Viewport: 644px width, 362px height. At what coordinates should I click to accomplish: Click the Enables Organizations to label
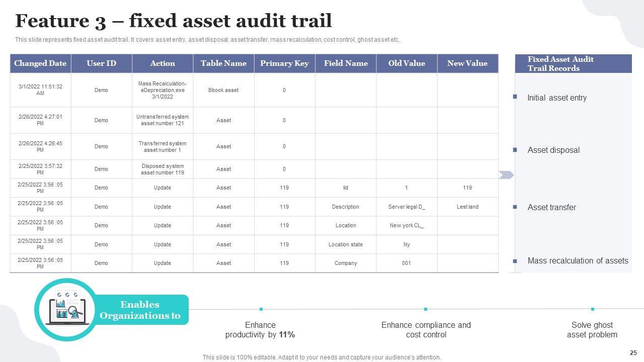tap(140, 310)
